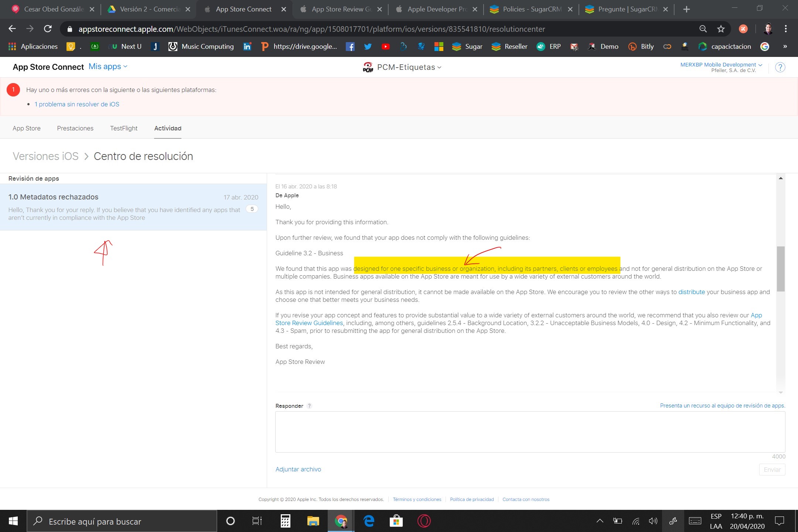
Task: Click the help question mark icon
Action: point(780,67)
